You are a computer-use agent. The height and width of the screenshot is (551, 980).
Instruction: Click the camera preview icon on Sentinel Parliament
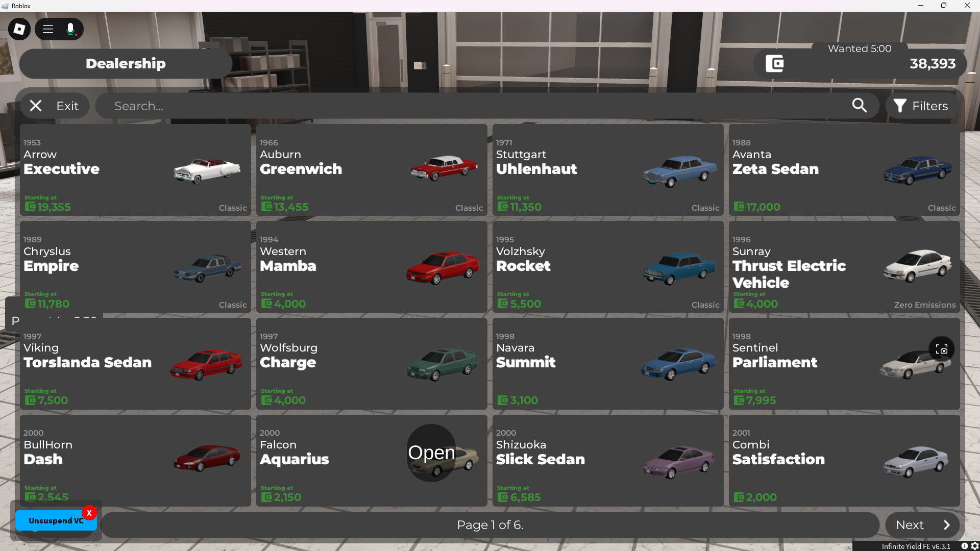pyautogui.click(x=942, y=349)
